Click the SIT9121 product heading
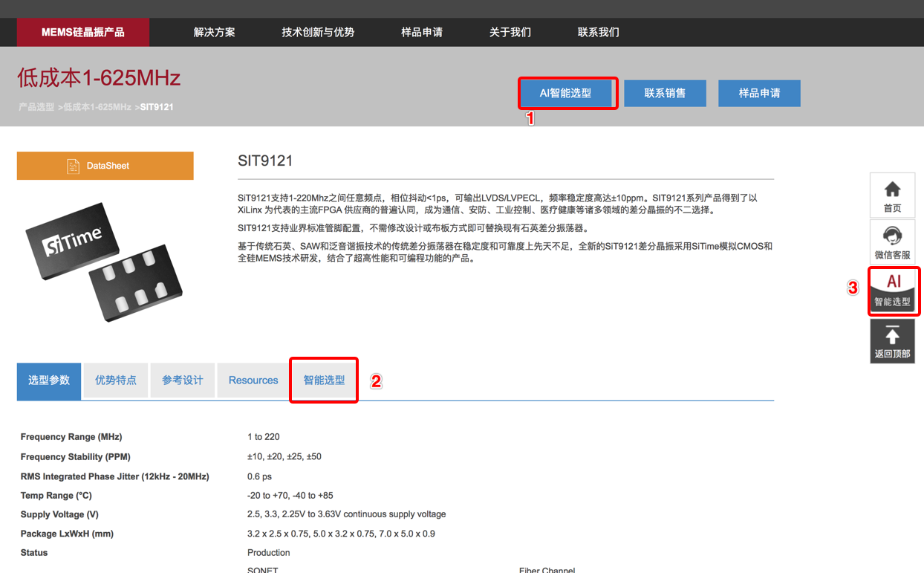 click(x=265, y=161)
